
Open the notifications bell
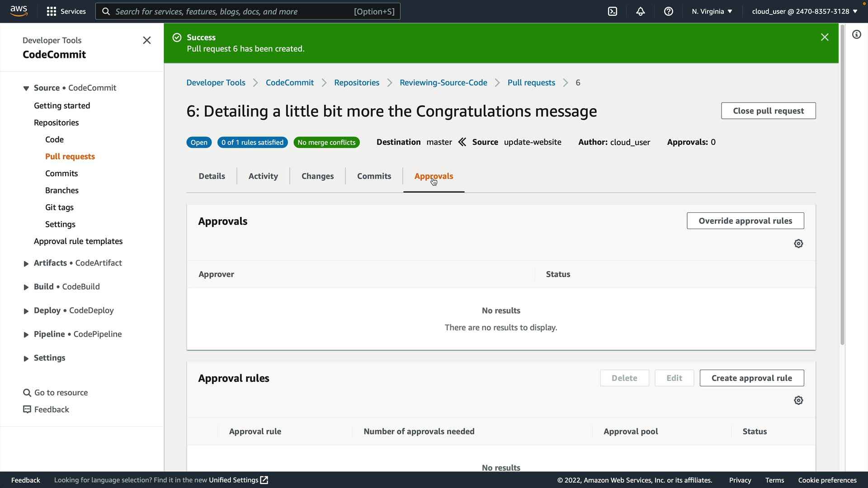click(641, 11)
